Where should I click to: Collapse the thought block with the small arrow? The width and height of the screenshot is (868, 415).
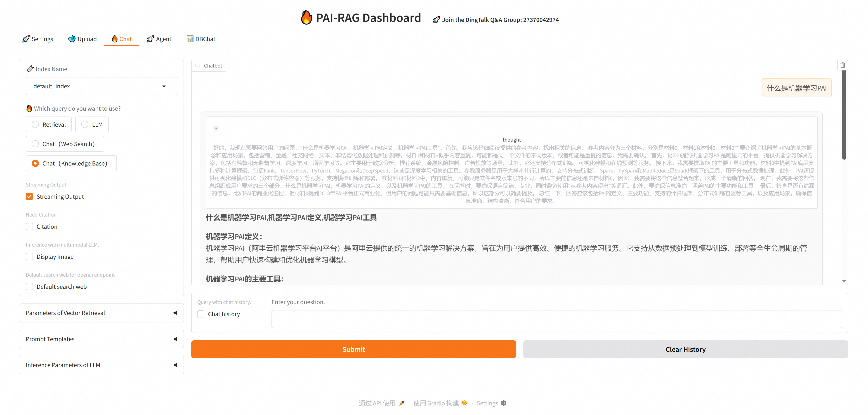click(216, 128)
